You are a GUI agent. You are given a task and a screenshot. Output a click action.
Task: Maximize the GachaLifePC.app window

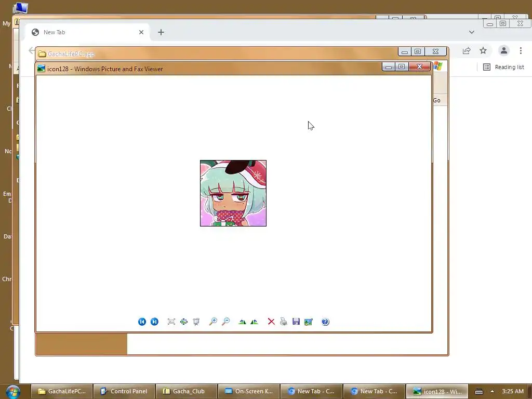point(418,51)
